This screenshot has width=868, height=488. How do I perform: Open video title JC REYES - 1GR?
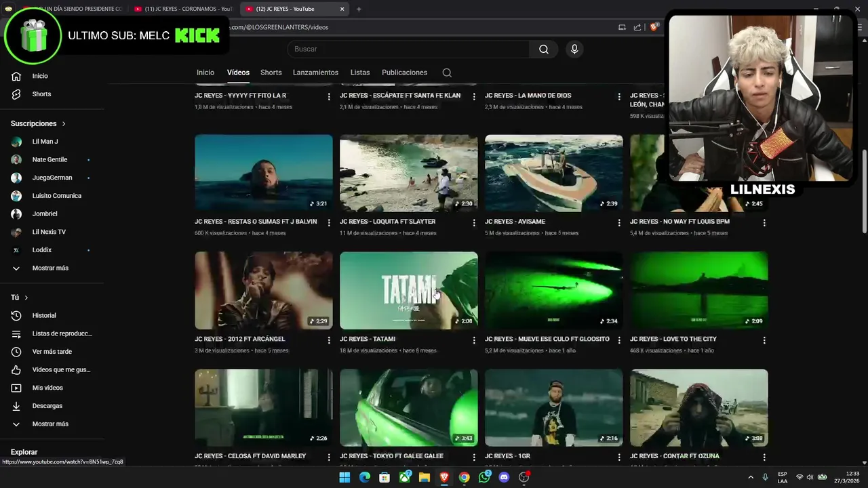coord(507,456)
